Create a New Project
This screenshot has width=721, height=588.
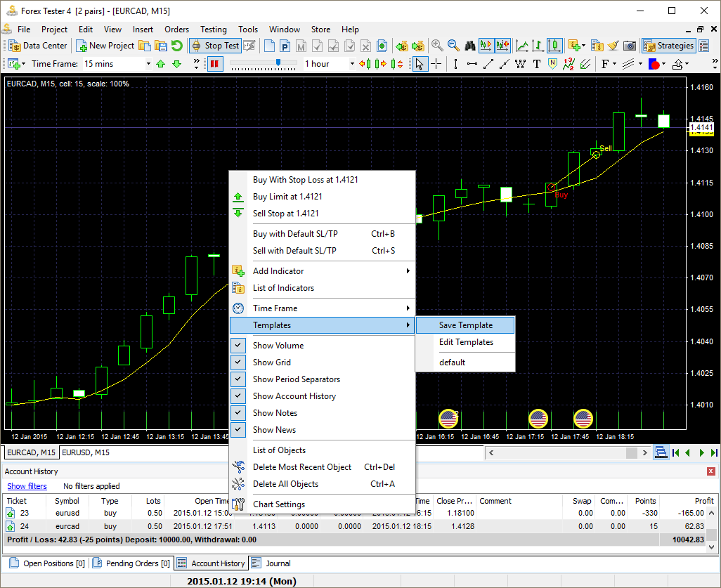pos(105,46)
